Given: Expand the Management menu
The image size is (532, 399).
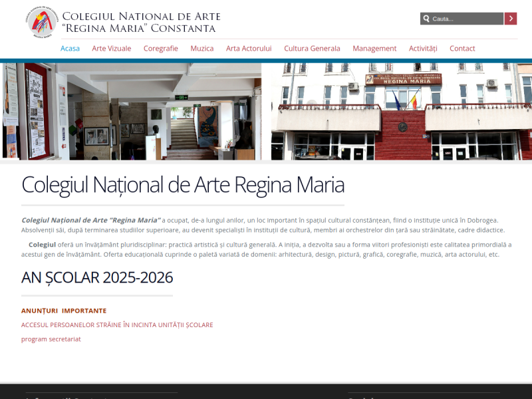Looking at the screenshot, I should click(374, 48).
